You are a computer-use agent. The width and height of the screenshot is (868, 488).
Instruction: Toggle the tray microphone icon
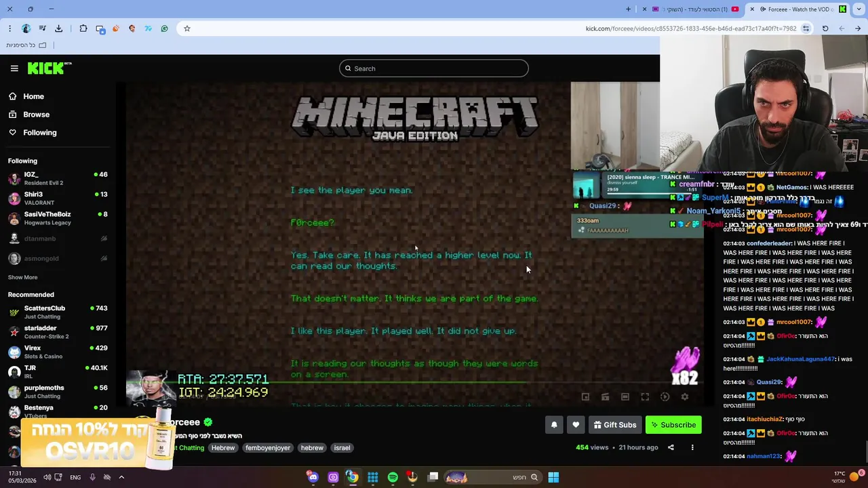[x=92, y=477]
